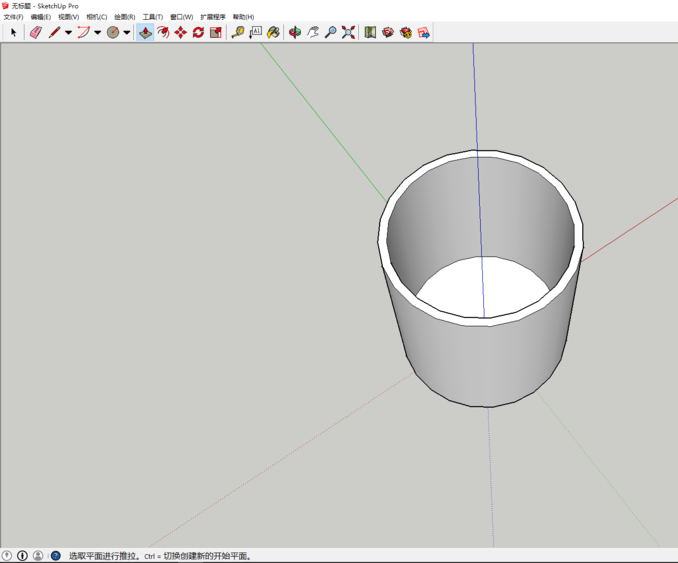Open the 工具(T) menu
The height and width of the screenshot is (563, 678).
153,17
